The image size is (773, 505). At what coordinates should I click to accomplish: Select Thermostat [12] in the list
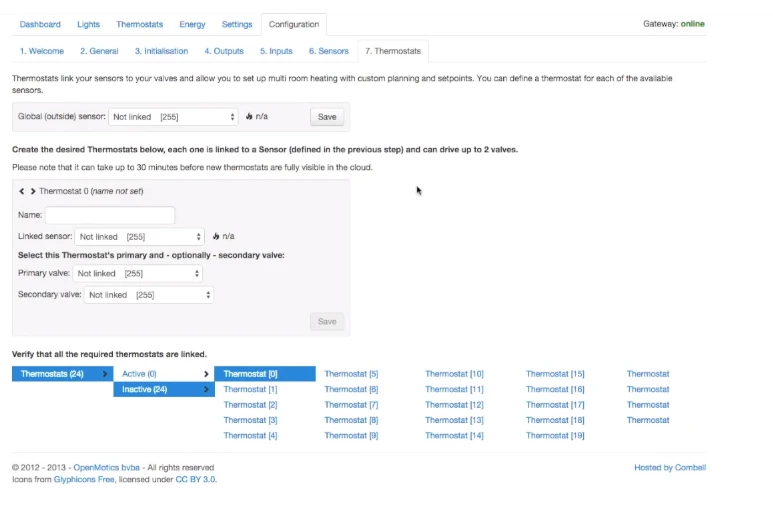click(455, 405)
